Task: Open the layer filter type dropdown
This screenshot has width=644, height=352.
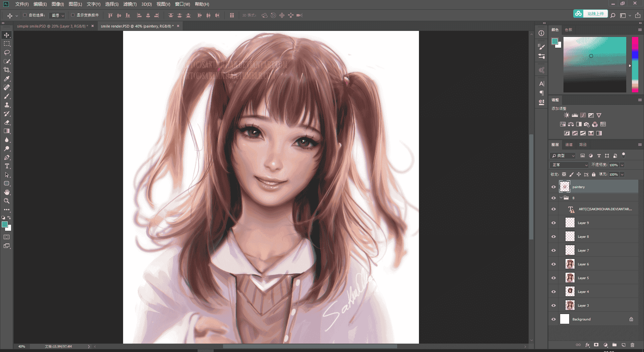Action: 563,156
